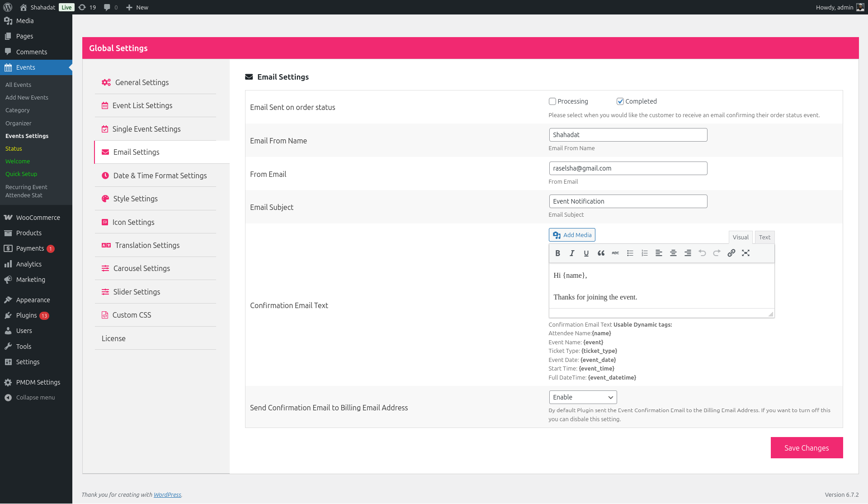Insert a bulleted list
Image resolution: width=868 pixels, height=504 pixels.
[x=630, y=253]
